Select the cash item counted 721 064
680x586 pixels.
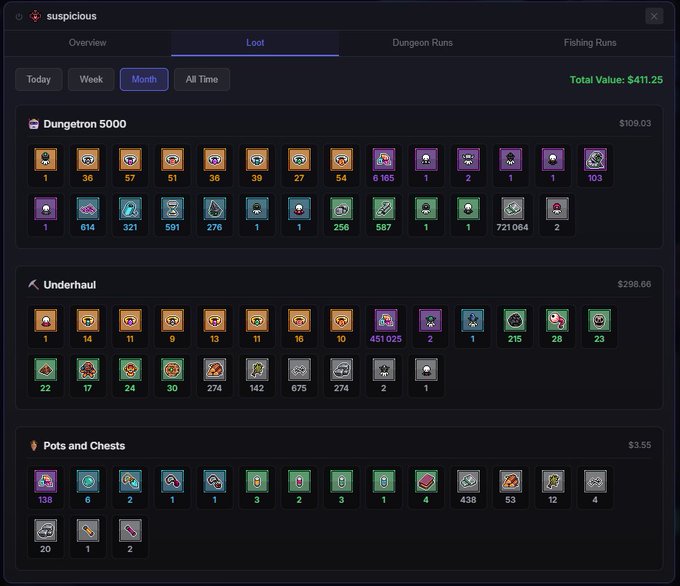(512, 215)
